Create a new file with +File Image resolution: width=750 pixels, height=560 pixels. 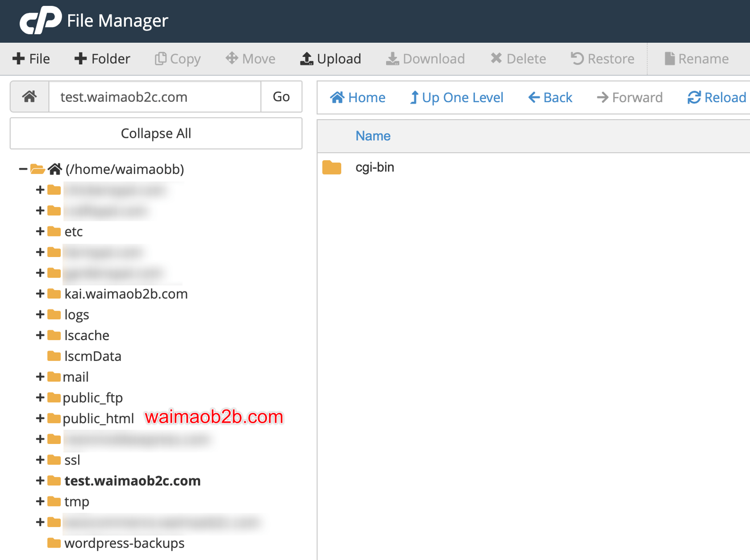point(31,58)
